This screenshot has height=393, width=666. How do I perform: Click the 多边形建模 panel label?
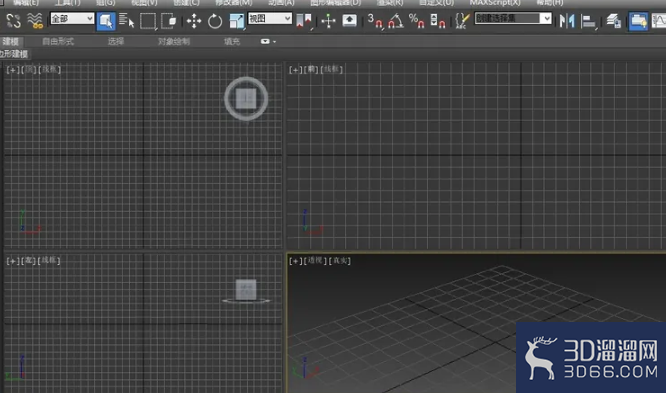click(x=14, y=54)
